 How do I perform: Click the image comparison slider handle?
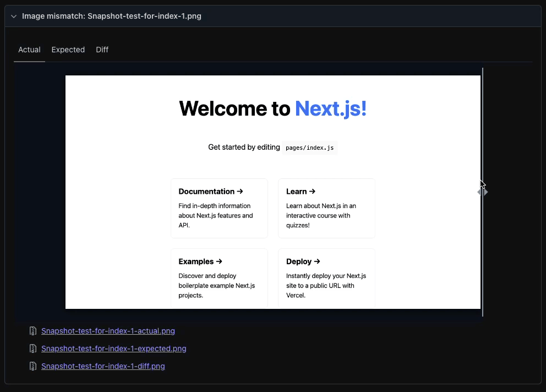tap(483, 192)
